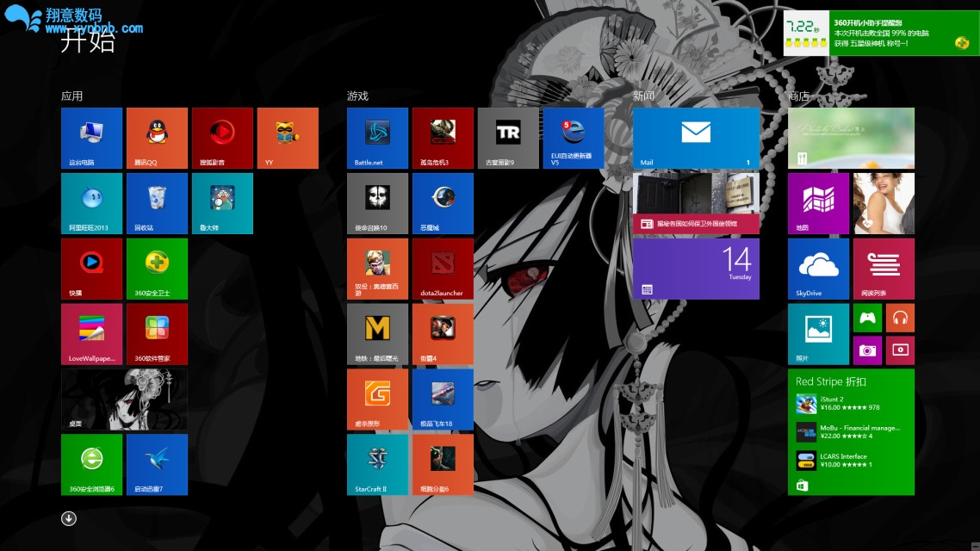The image size is (980, 551).
Task: Open the 搜狐影音 video player tile
Action: 222,138
